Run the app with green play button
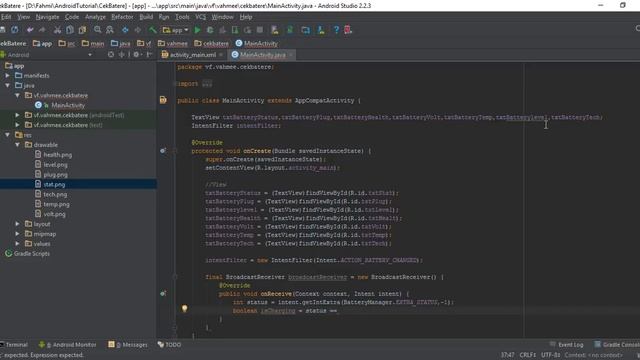Screen dimensions: 640x360 click(197, 30)
